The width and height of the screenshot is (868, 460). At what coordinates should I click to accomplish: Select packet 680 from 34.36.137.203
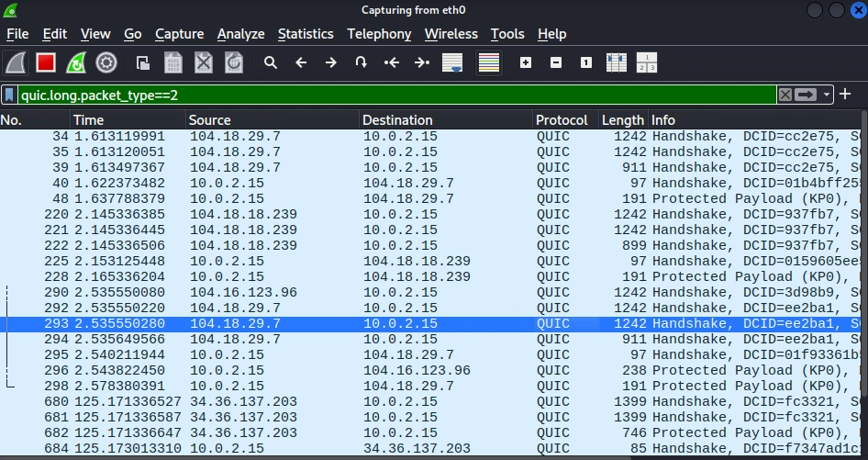pos(430,401)
